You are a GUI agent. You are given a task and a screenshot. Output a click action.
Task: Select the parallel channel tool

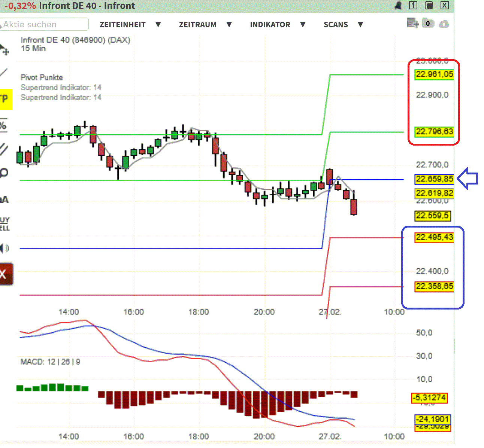click(x=4, y=149)
